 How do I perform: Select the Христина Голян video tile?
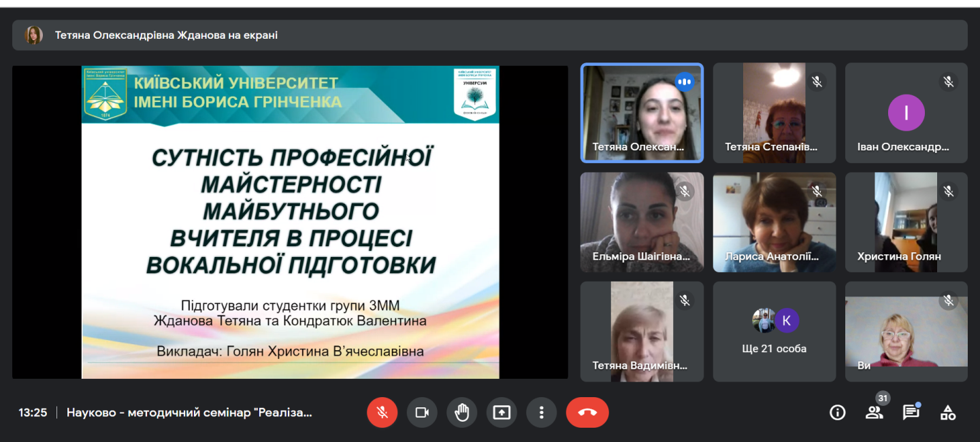tap(906, 222)
